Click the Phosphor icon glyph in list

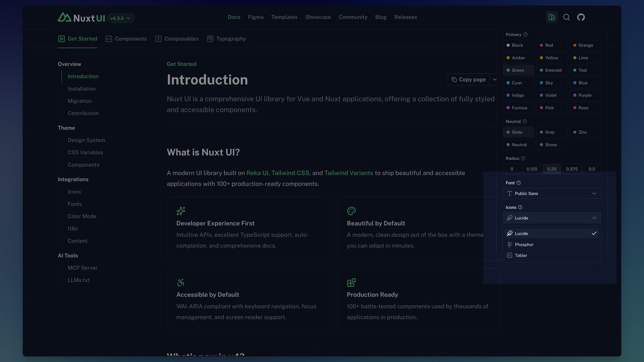tap(510, 245)
